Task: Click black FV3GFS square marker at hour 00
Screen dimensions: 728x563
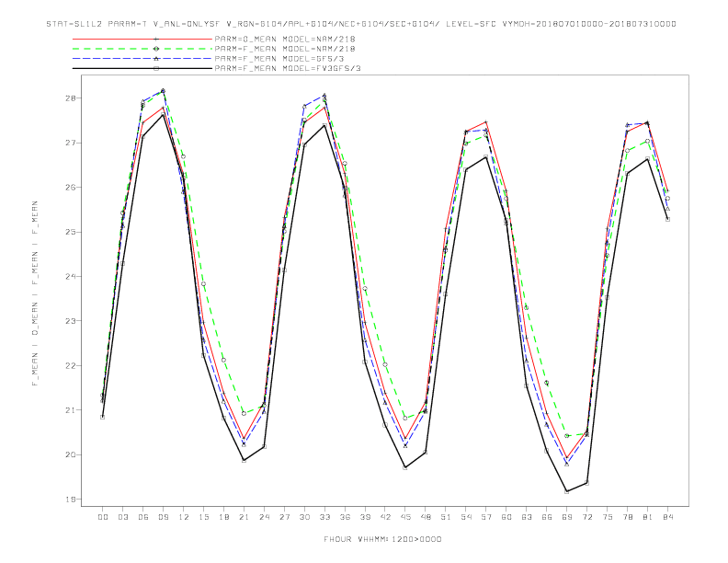Action: coord(103,417)
